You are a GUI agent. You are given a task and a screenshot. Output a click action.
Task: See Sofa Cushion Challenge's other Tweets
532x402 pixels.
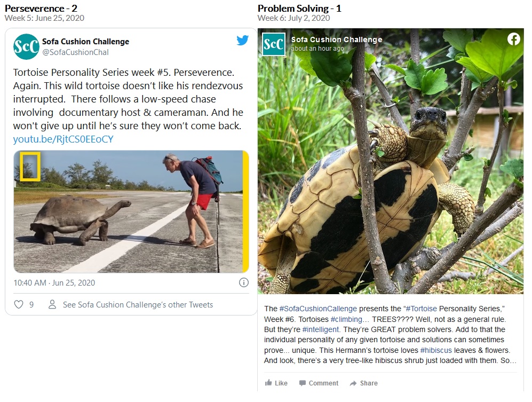pos(138,305)
